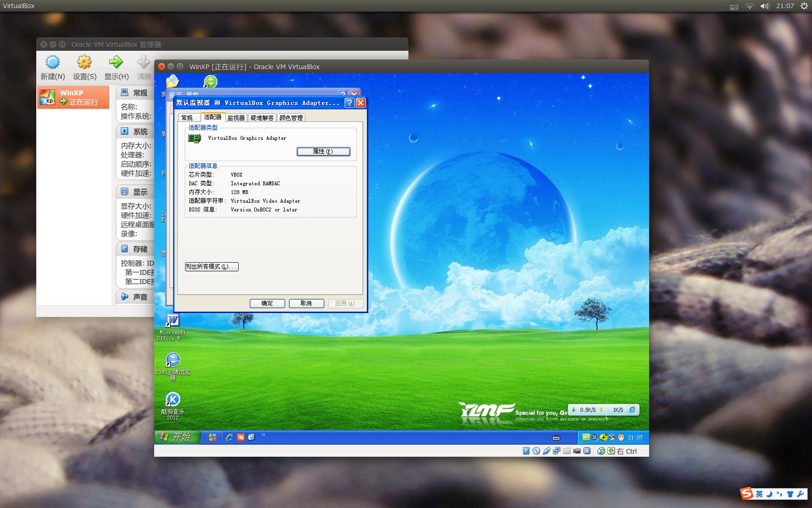
Task: Click the hard disk activity icon in VM status bar
Action: pyautogui.click(x=526, y=450)
